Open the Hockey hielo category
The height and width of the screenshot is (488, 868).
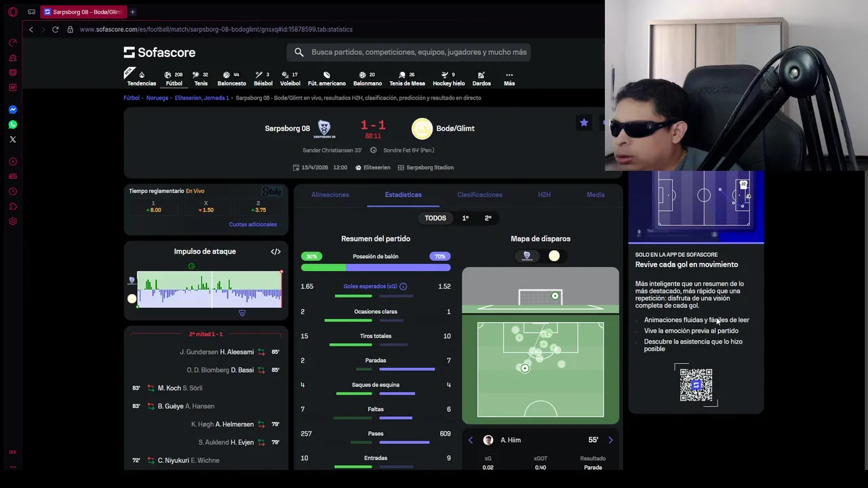tap(449, 79)
